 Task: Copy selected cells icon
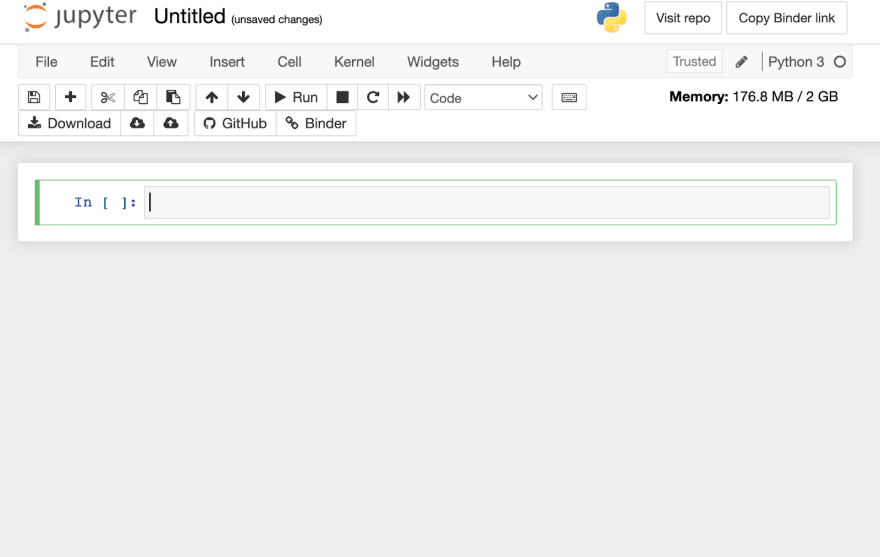click(140, 97)
